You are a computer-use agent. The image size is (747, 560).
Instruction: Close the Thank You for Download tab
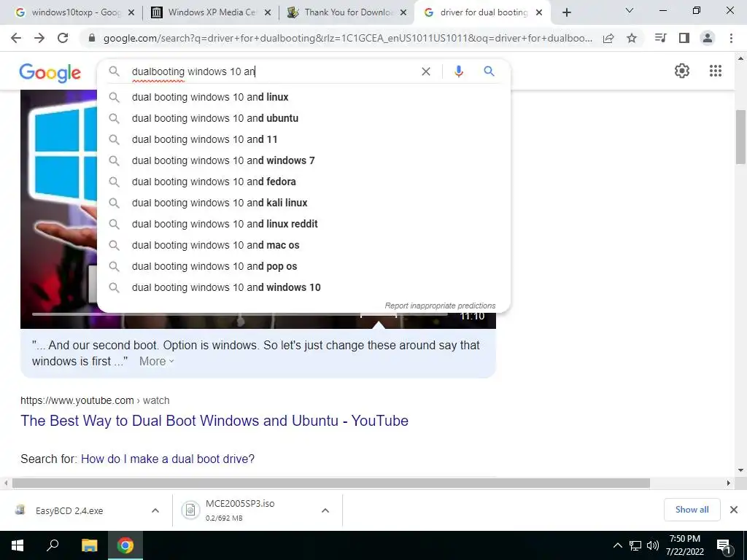403,12
